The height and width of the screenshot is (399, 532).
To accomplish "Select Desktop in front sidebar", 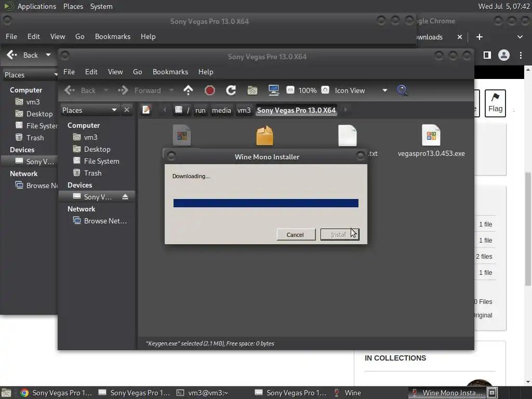I will tap(97, 149).
